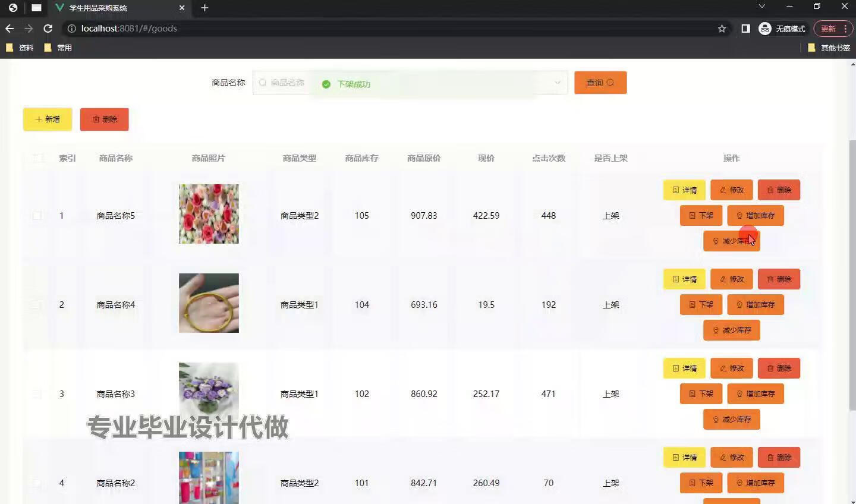Open the purple bouquet photo for 商品名称3

[209, 392]
